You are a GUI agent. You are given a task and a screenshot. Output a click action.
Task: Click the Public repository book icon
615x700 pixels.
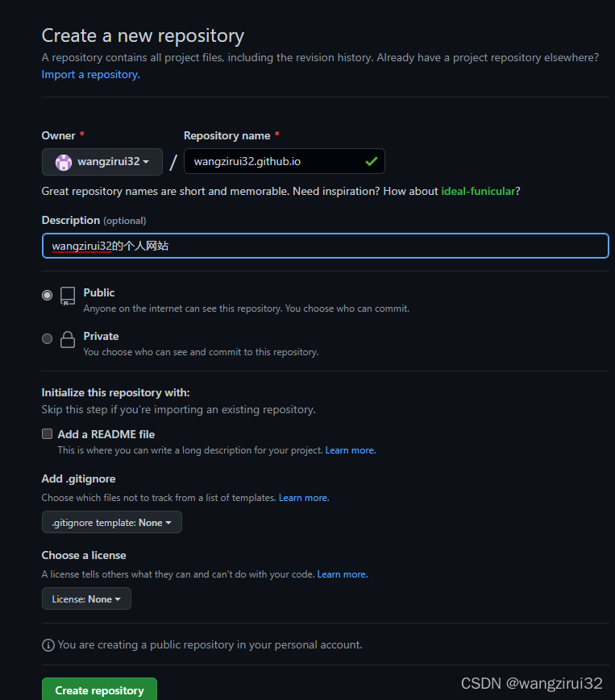(x=68, y=296)
